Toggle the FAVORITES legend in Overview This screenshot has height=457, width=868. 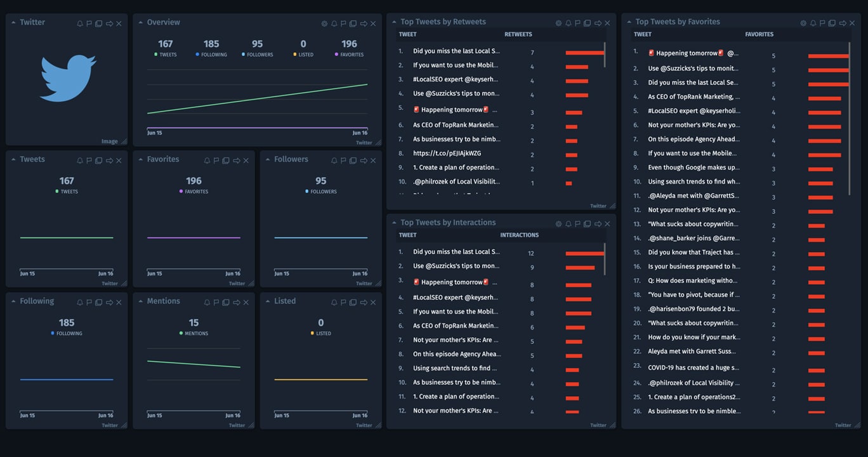coord(350,55)
